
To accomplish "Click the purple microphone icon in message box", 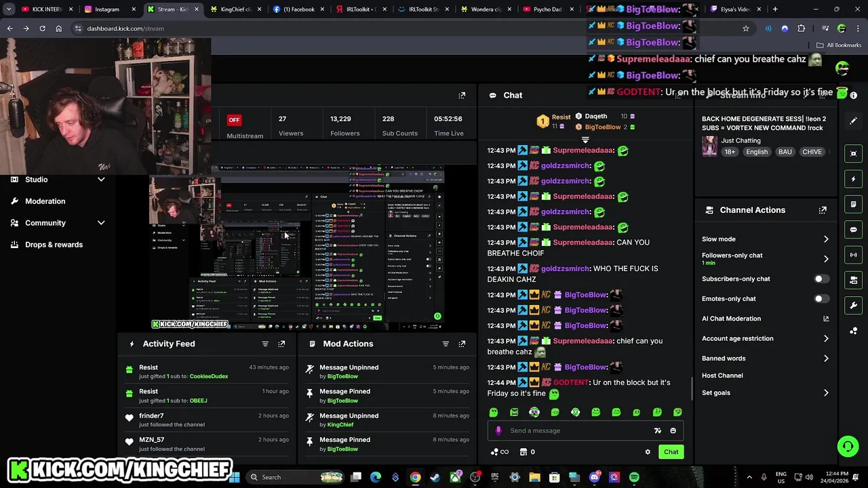I will pyautogui.click(x=498, y=430).
